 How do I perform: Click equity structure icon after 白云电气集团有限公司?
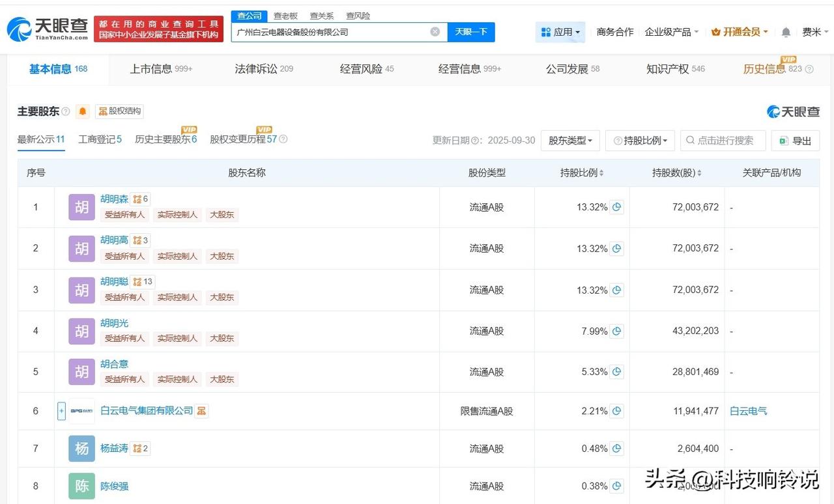pos(201,411)
